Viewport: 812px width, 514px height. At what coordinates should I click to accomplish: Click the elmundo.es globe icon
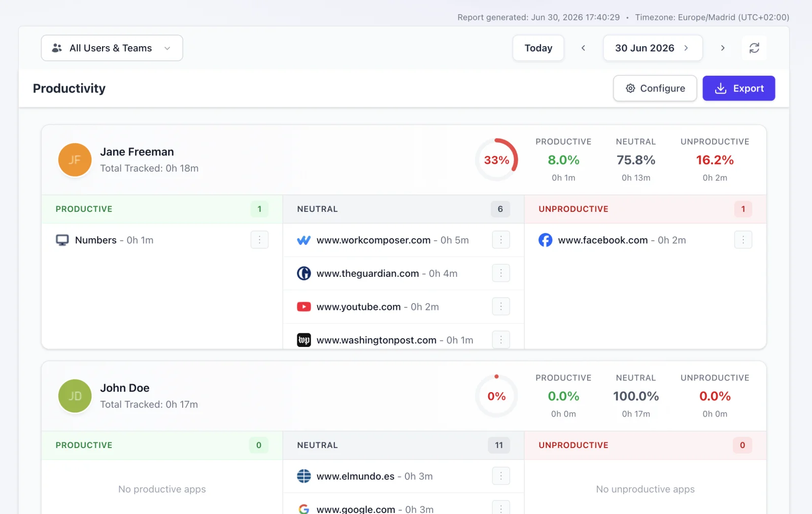303,476
